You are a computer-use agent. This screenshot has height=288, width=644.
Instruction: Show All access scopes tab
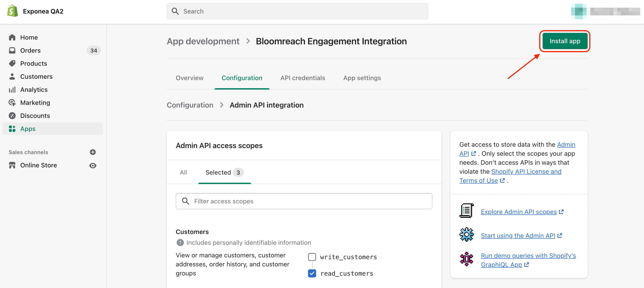click(x=183, y=172)
